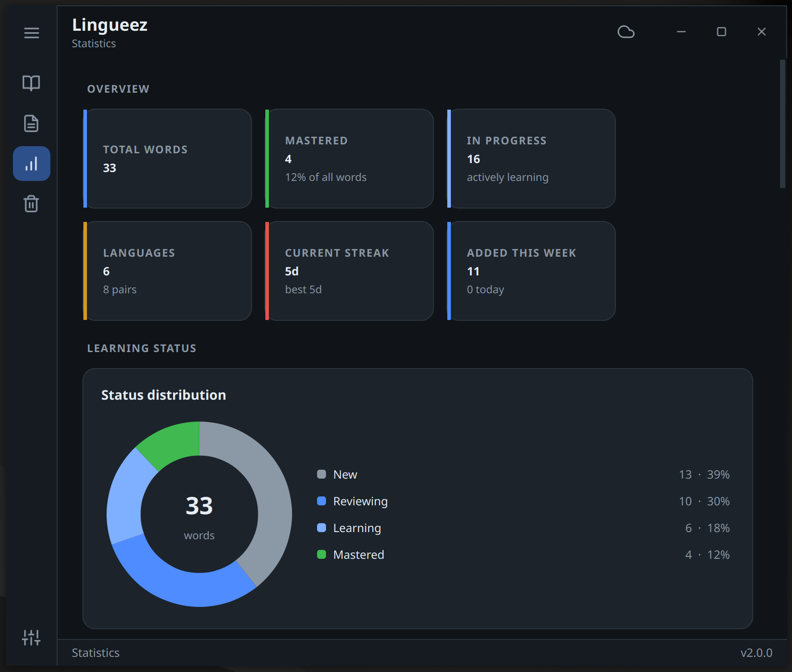Click the light-blue Learning legend swatch

point(322,528)
